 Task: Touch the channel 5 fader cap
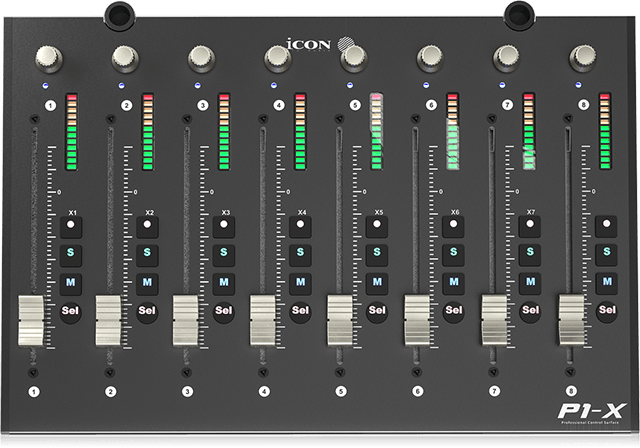[x=340, y=321]
